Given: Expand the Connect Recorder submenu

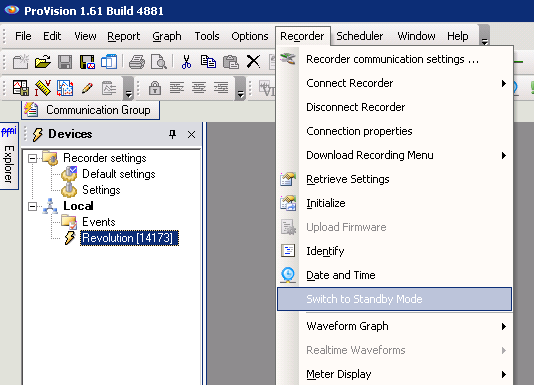Looking at the screenshot, I should pyautogui.click(x=394, y=83).
